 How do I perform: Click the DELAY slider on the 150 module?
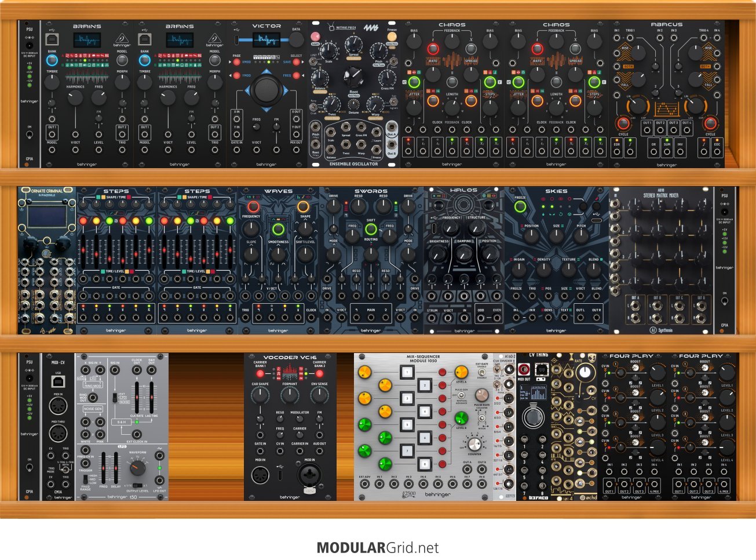click(116, 468)
